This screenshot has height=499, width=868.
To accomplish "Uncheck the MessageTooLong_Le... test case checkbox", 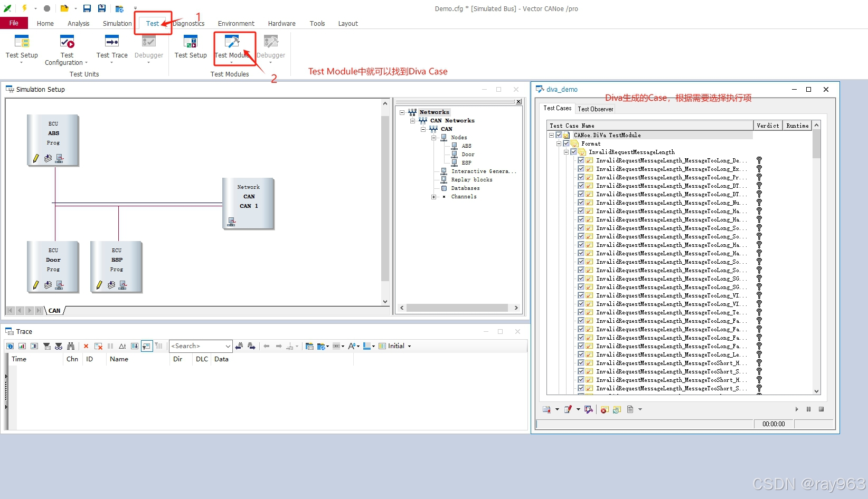I will point(581,354).
